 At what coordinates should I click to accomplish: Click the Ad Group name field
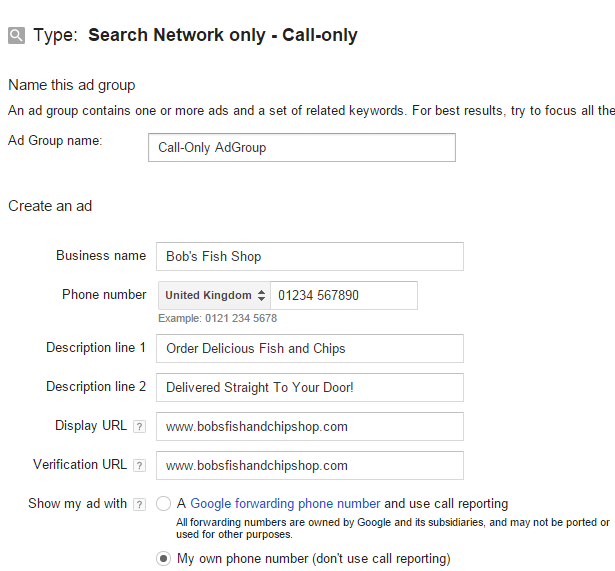pyautogui.click(x=302, y=147)
